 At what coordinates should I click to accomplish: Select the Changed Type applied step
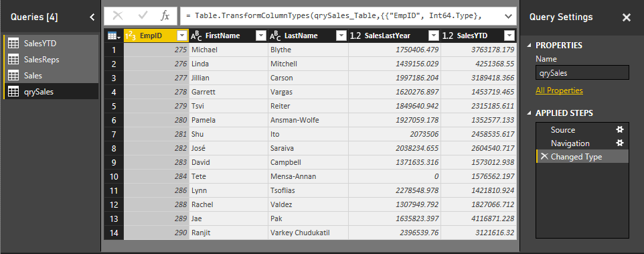click(582, 157)
